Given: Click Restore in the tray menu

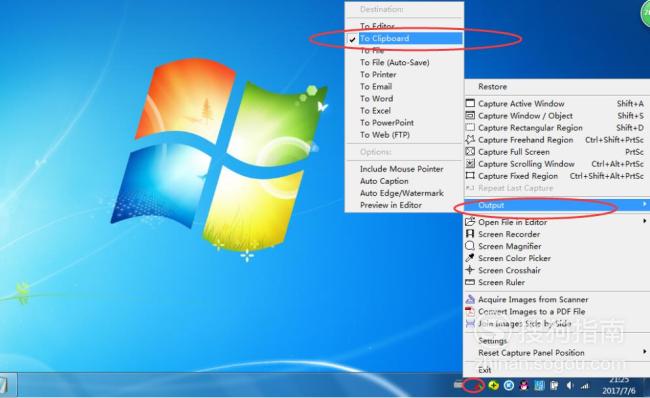Looking at the screenshot, I should [x=557, y=87].
